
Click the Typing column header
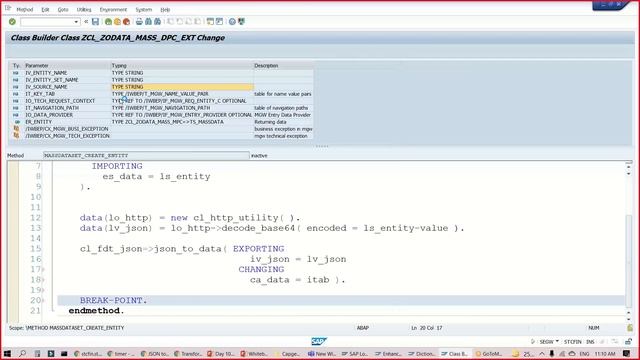pos(119,66)
